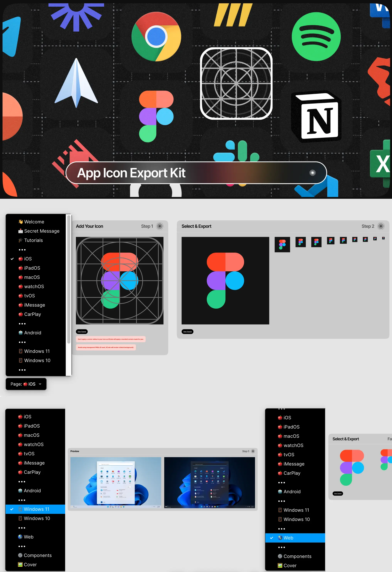Image resolution: width=392 pixels, height=572 pixels.
Task: Click View Tutorial in Add Your Icon panel
Action: 82,331
